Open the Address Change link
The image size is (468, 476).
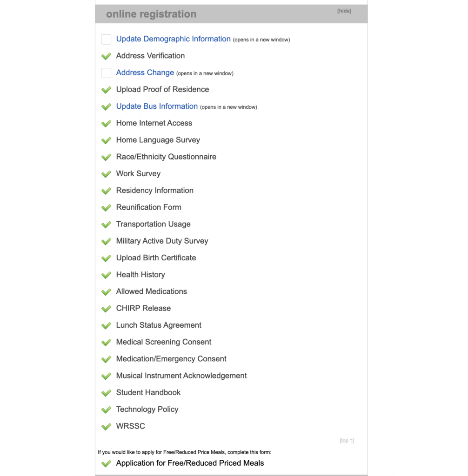[145, 73]
